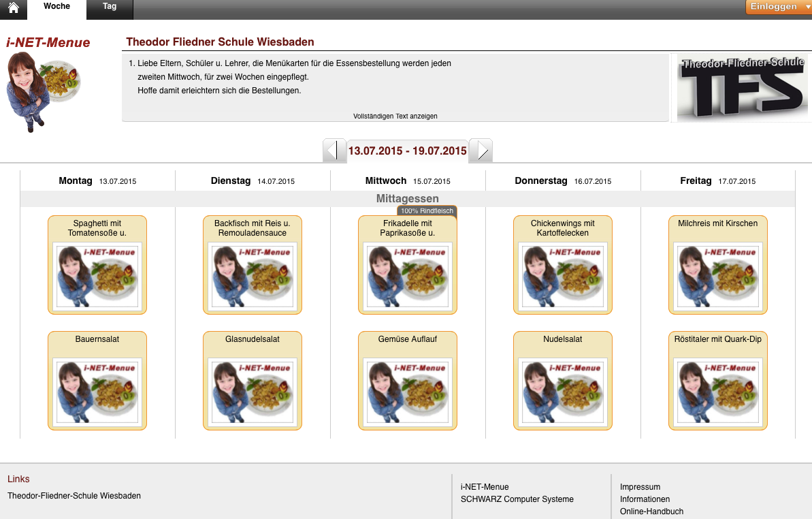This screenshot has height=519, width=812.
Task: Click the Theodor-Fliedner-Schule TFS logo
Action: 743,89
